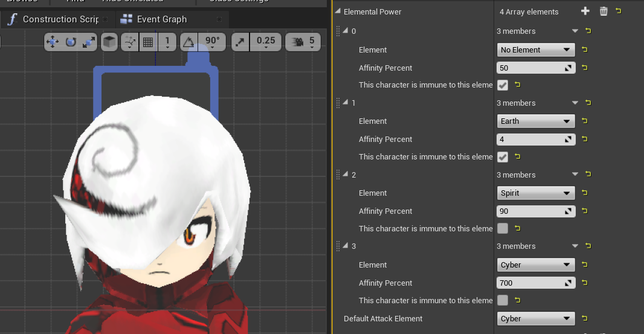Open element 2 options arrow menu
The image size is (644, 334).
click(575, 175)
